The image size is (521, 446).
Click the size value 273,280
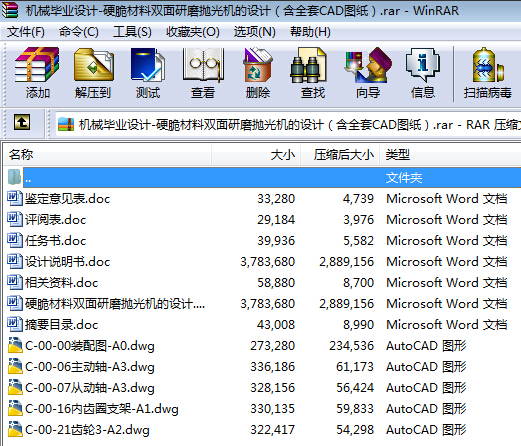(273, 346)
